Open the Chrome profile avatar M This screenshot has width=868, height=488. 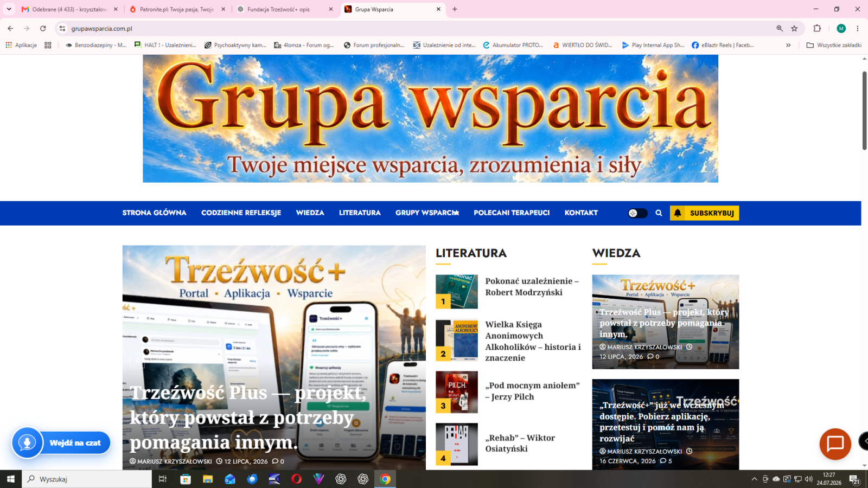[841, 29]
